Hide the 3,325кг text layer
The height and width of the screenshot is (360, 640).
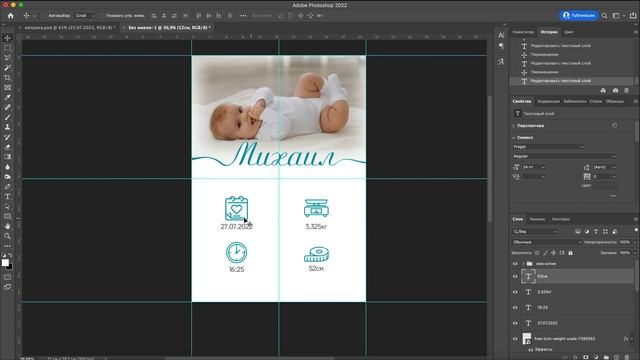pos(515,292)
